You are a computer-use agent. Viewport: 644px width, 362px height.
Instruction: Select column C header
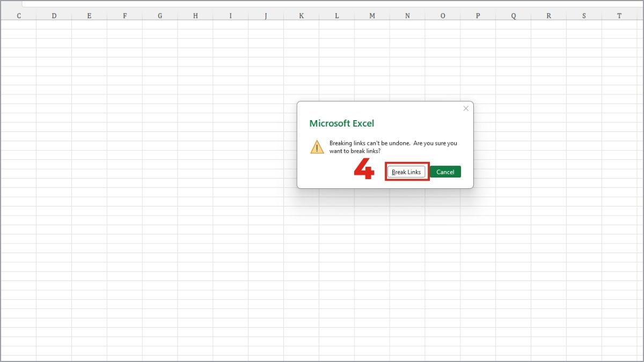point(19,16)
